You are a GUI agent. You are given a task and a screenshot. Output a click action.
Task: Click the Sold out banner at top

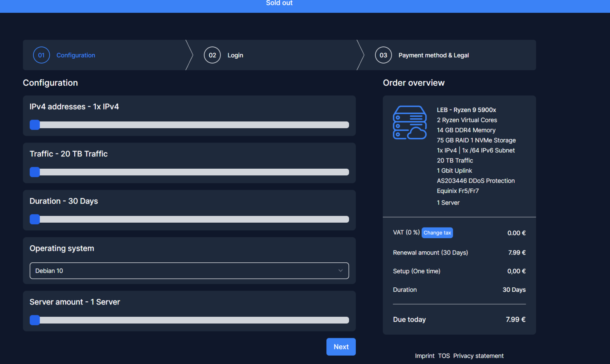(x=279, y=4)
